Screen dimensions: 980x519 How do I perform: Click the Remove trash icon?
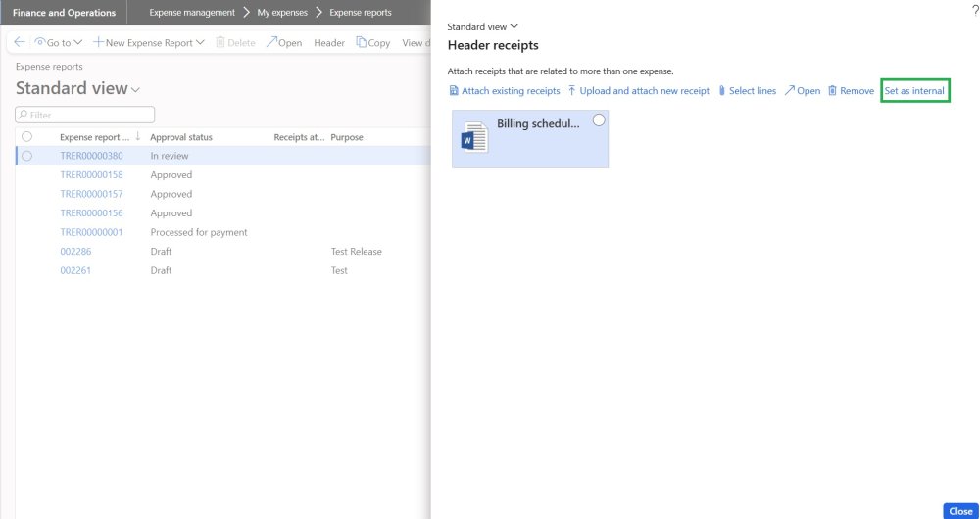[x=832, y=91]
